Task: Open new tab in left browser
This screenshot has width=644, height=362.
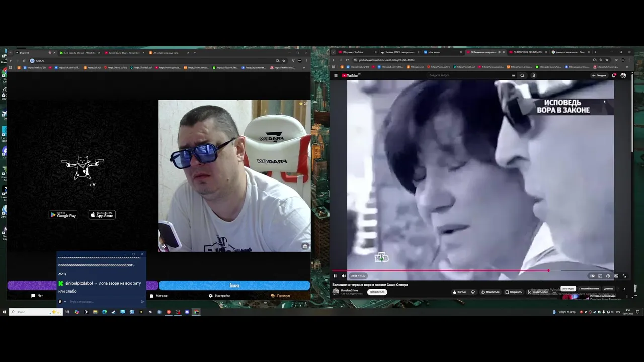Action: 195,53
